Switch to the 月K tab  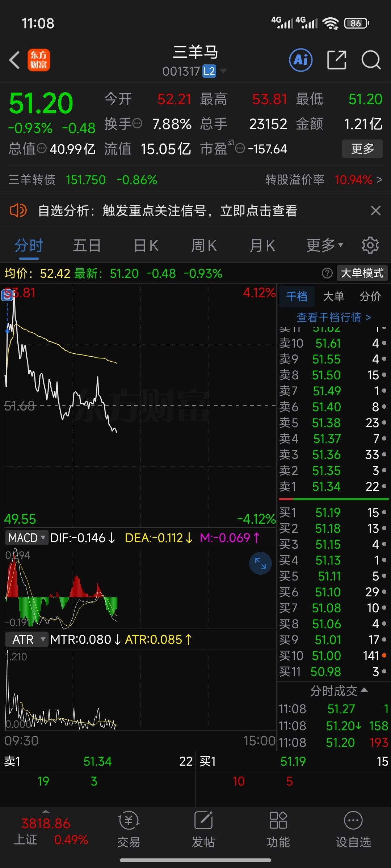coord(262,246)
